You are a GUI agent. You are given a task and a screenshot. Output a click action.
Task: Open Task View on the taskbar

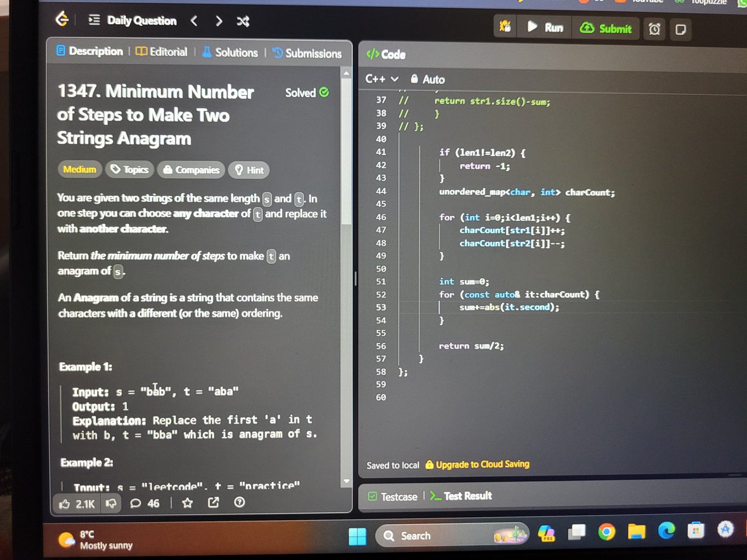point(576,532)
